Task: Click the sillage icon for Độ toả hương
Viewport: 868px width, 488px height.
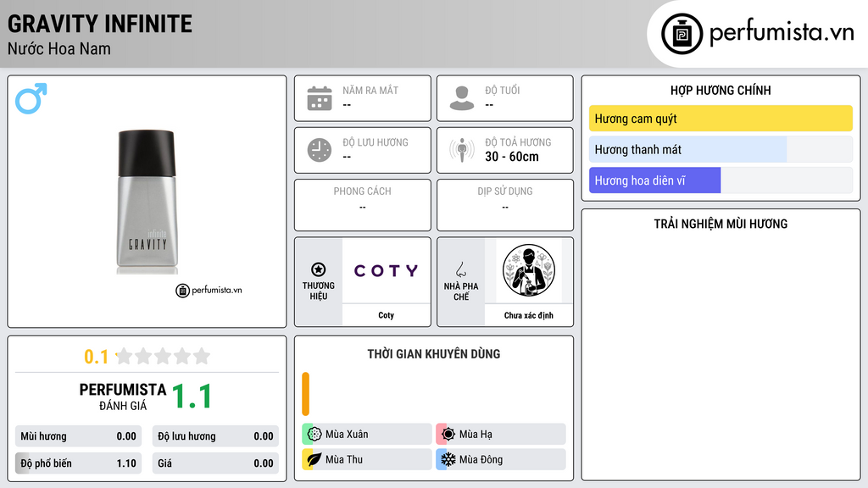Action: tap(462, 150)
